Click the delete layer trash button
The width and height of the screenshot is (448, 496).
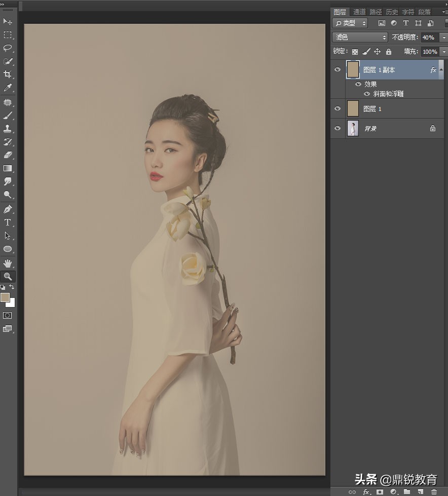point(433,491)
